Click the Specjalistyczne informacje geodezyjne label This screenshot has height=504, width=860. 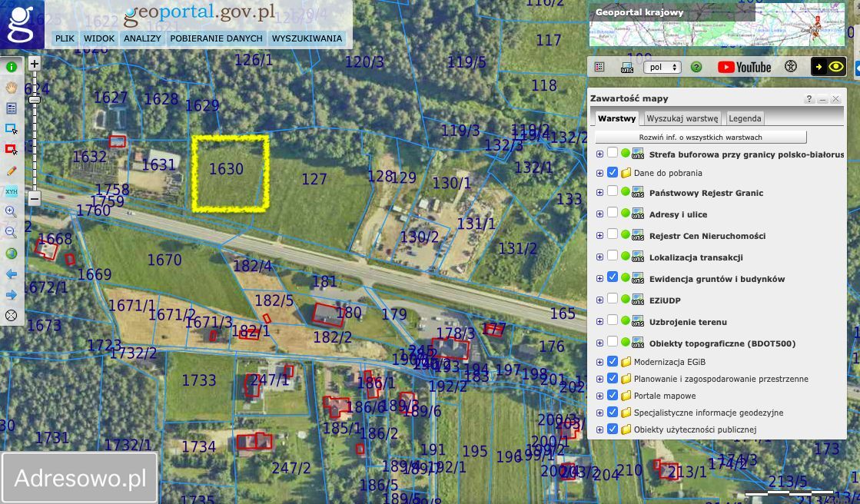(709, 413)
